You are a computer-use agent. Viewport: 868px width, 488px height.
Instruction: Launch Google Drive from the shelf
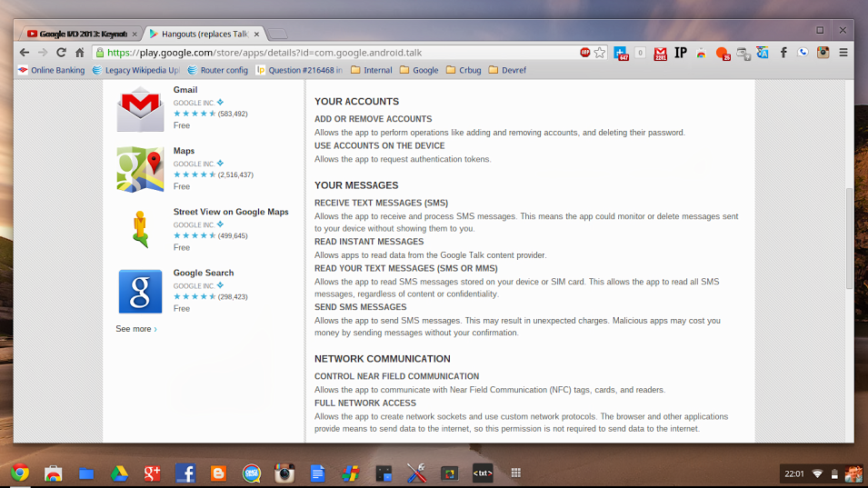coord(119,473)
